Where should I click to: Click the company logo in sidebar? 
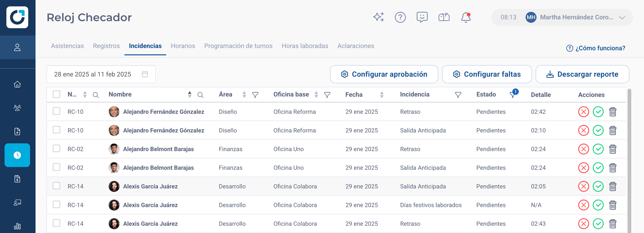[x=17, y=17]
